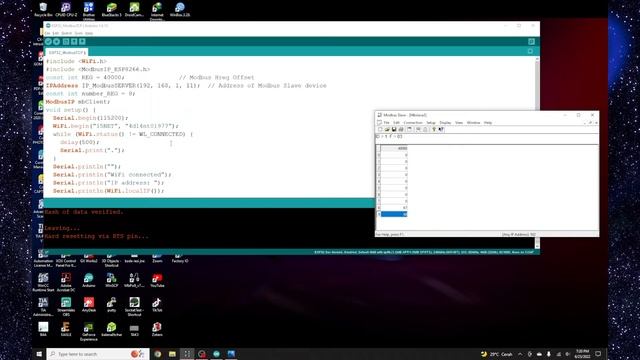The width and height of the screenshot is (640, 360).
Task: Click the taskbar search box
Action: (98, 354)
